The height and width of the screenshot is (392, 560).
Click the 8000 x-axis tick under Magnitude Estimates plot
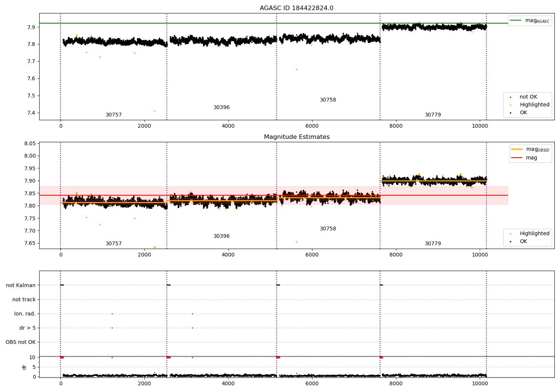(396, 255)
